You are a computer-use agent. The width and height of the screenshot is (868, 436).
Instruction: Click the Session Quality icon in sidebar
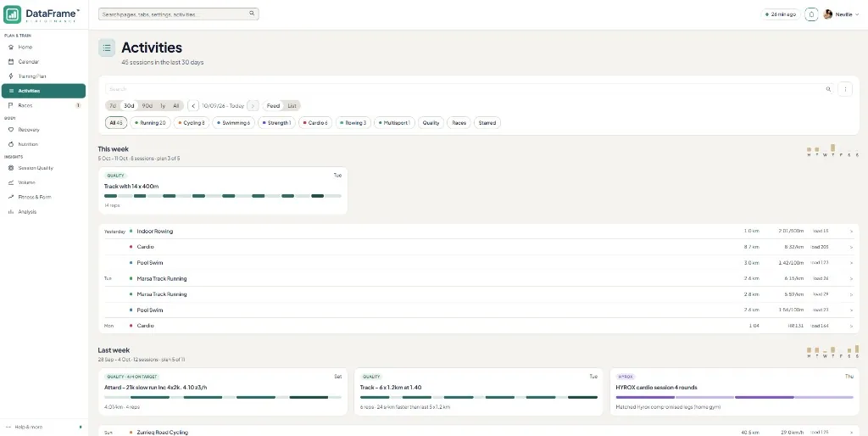pyautogui.click(x=10, y=168)
